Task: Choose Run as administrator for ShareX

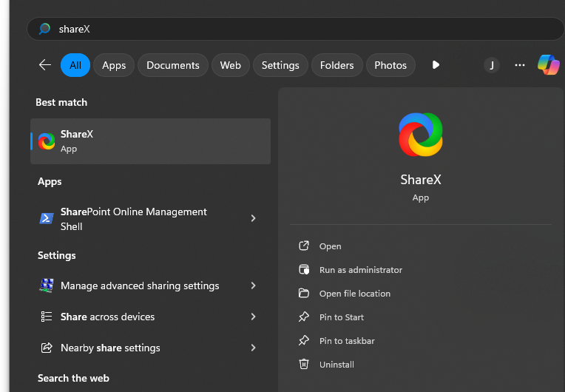Action: (360, 270)
